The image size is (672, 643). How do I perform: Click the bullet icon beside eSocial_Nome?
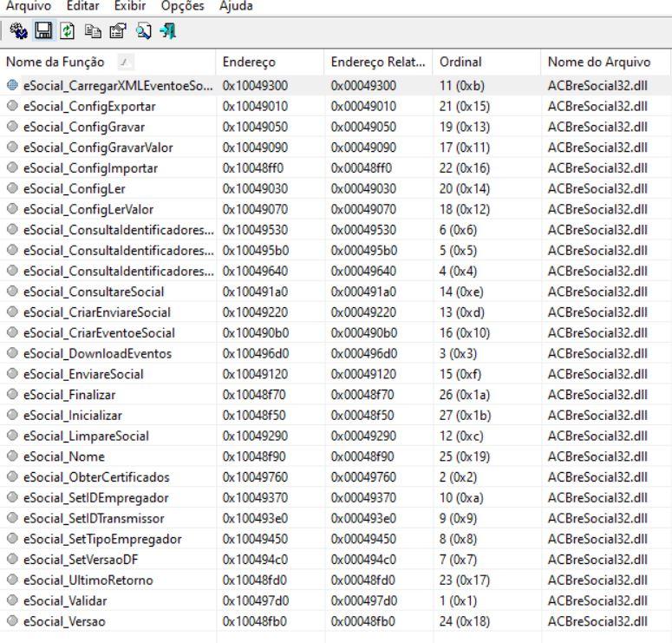click(x=12, y=456)
